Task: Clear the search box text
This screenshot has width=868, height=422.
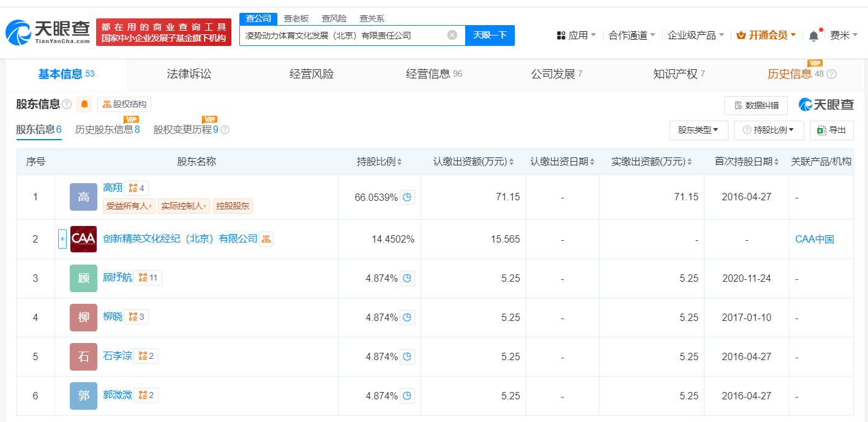Action: (452, 35)
